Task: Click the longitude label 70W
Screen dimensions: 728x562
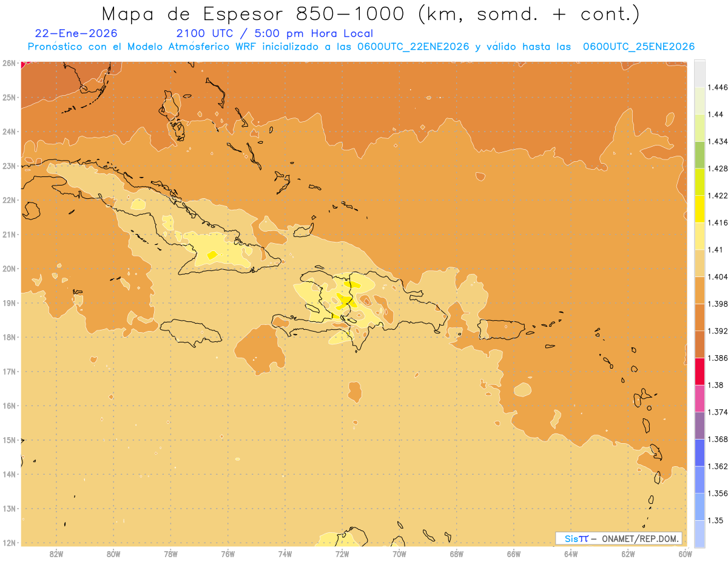Action: pyautogui.click(x=399, y=554)
